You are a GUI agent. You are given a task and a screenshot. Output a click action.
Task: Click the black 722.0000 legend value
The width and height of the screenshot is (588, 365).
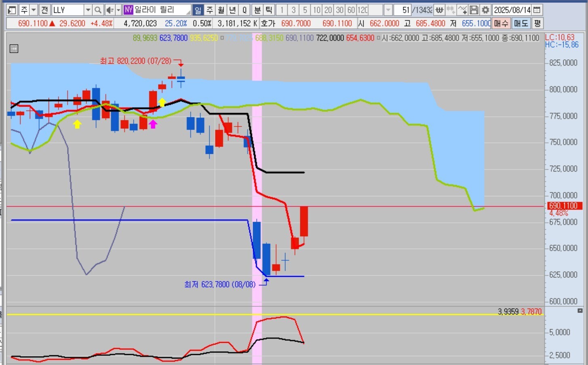pos(330,38)
